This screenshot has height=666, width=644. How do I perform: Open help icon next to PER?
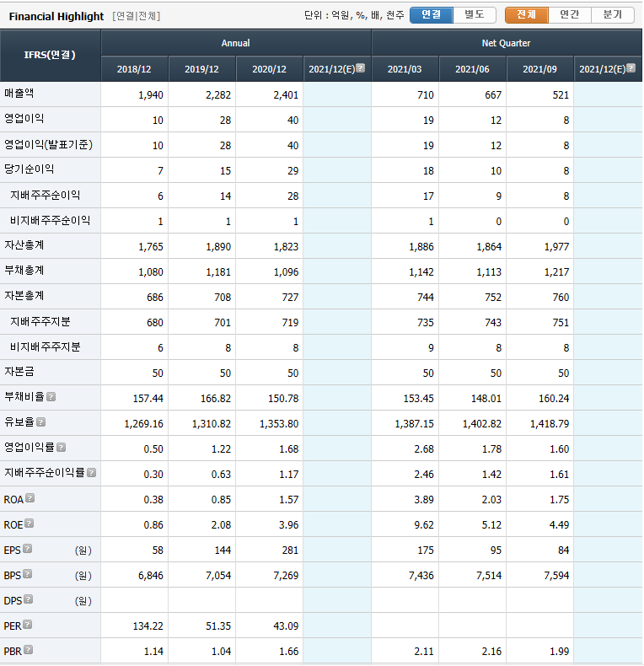pyautogui.click(x=28, y=625)
